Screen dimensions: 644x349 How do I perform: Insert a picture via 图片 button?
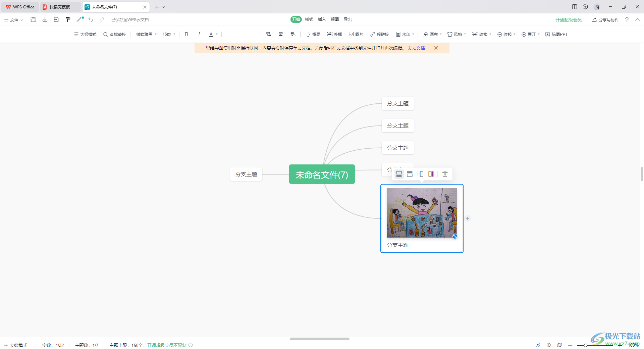(x=356, y=34)
